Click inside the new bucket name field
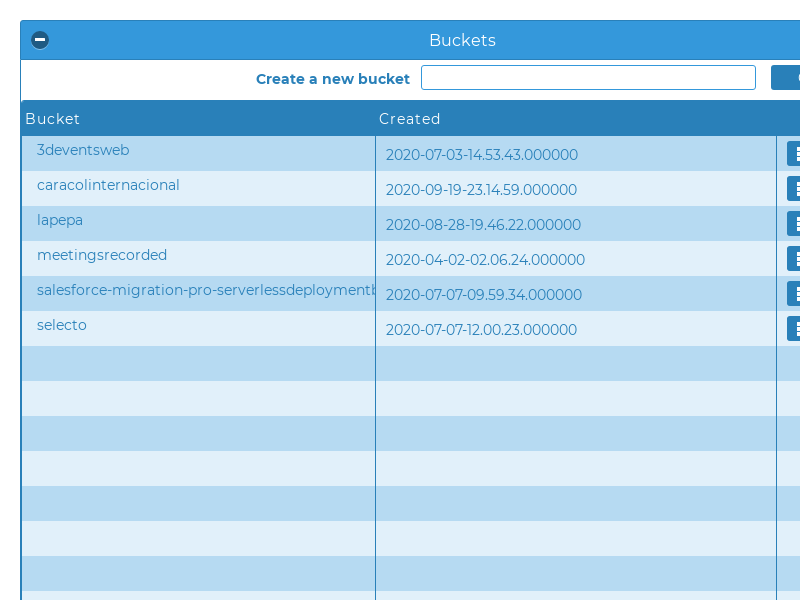 point(588,77)
